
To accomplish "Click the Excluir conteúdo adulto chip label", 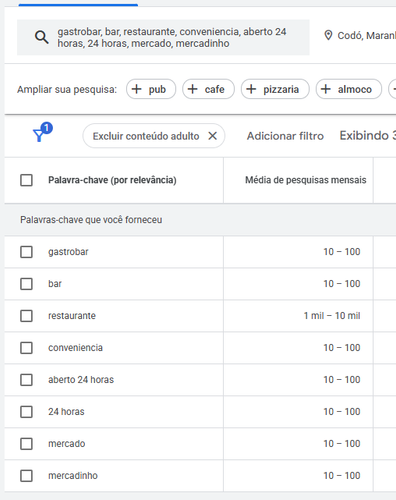I will tap(146, 136).
